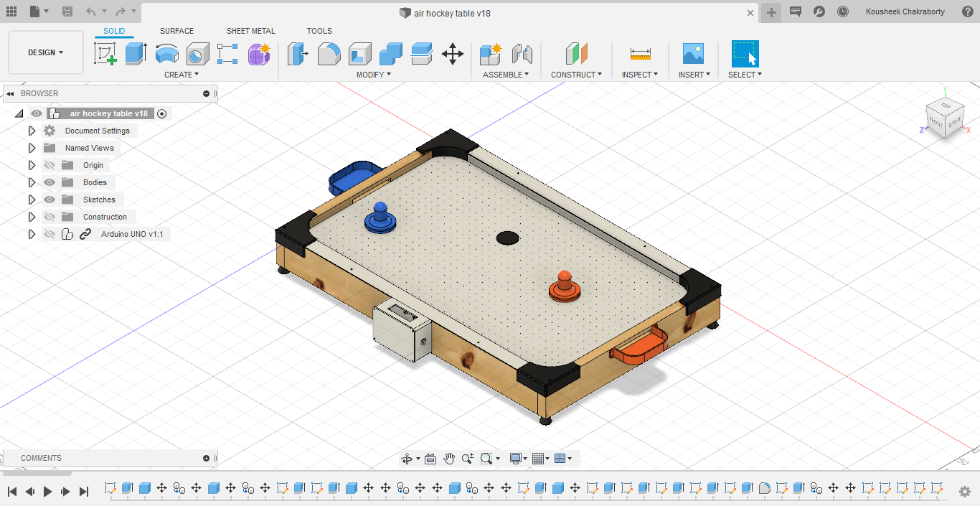Activate the air hockey table v18 radio button
Screen dimensions: 980x506
[x=161, y=113]
